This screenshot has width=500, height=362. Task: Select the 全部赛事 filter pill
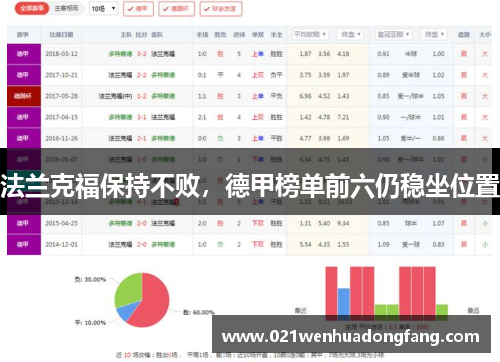tap(32, 8)
